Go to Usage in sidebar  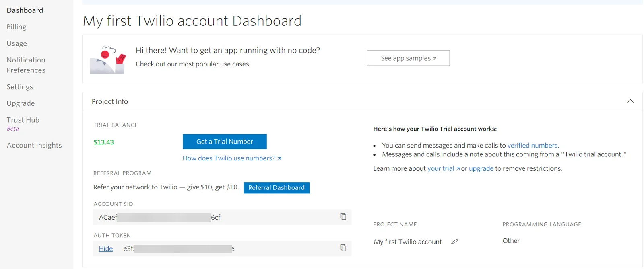17,43
